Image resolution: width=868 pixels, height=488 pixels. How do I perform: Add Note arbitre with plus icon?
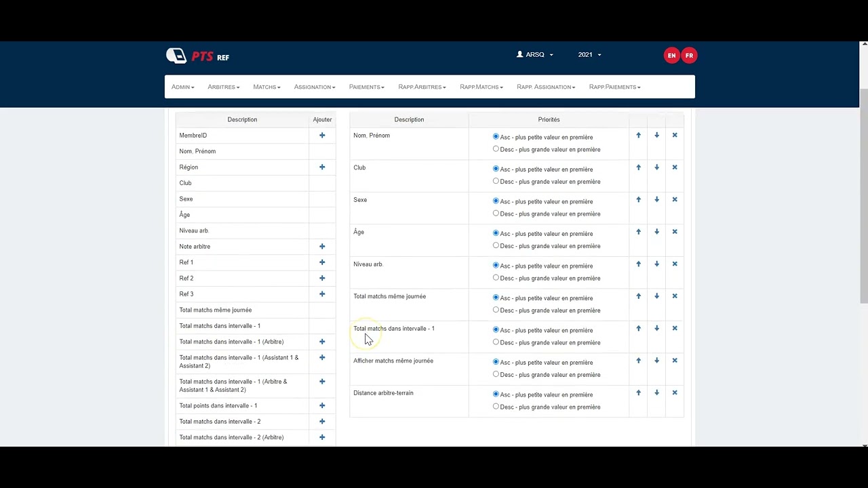(322, 247)
